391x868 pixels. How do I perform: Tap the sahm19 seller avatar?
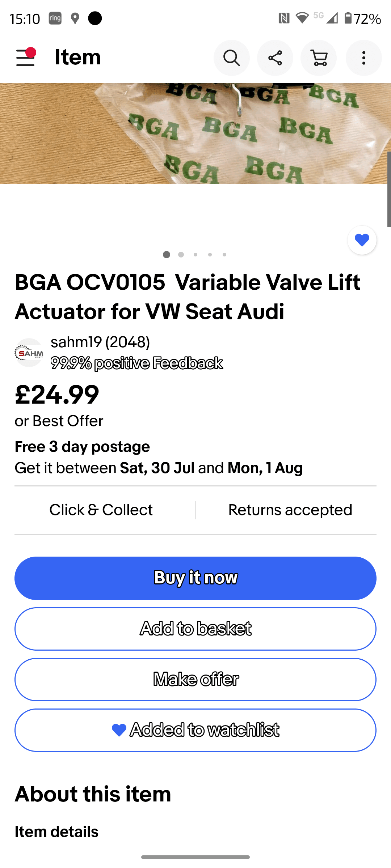coord(29,353)
